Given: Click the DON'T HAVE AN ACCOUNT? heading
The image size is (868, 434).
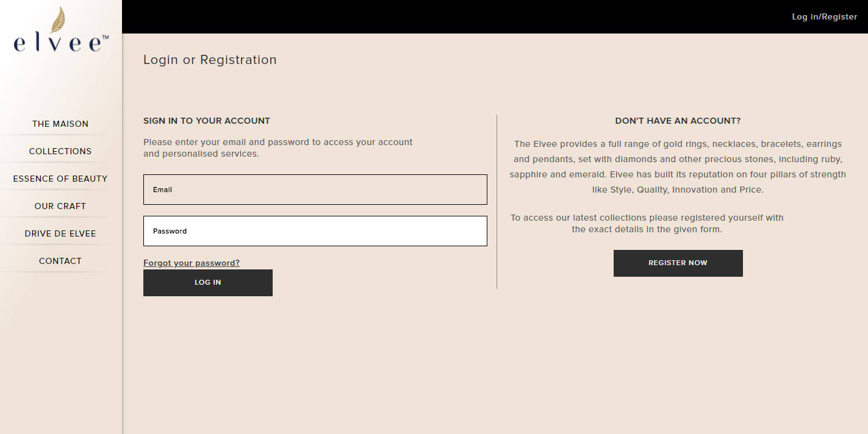Looking at the screenshot, I should (678, 121).
